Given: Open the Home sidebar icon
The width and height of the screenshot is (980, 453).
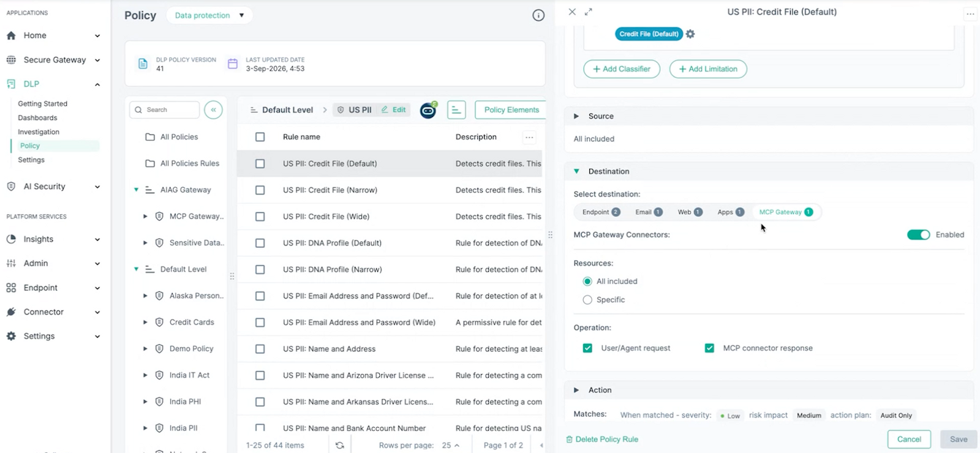Looking at the screenshot, I should point(11,36).
